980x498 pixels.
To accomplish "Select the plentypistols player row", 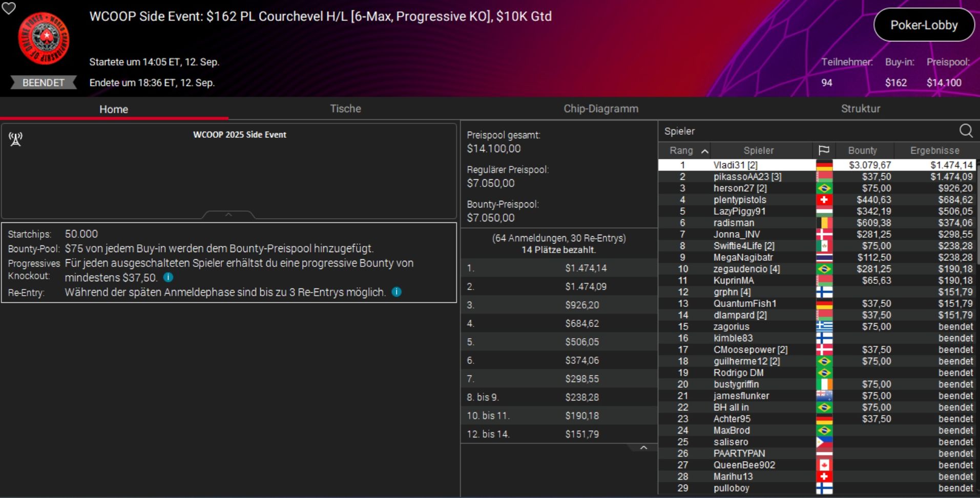I will [x=739, y=200].
